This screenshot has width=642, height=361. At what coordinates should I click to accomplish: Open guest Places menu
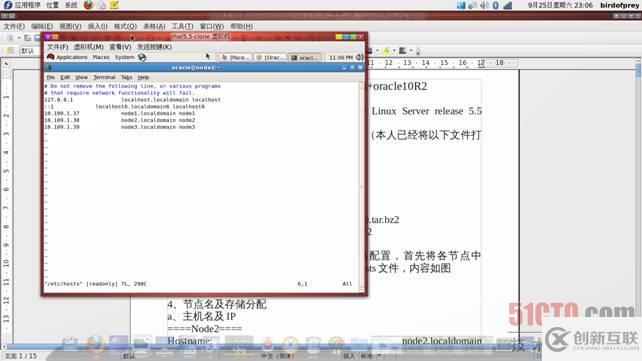101,57
